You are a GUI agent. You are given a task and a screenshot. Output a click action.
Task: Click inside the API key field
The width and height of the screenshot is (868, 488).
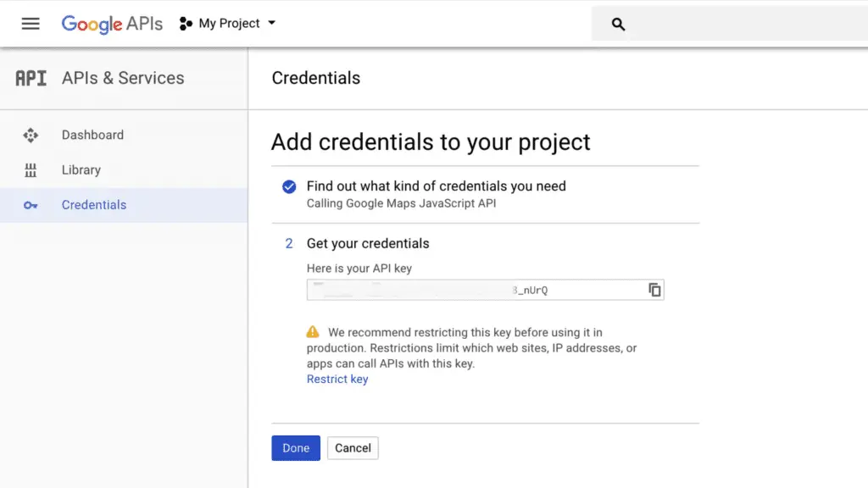pos(486,290)
